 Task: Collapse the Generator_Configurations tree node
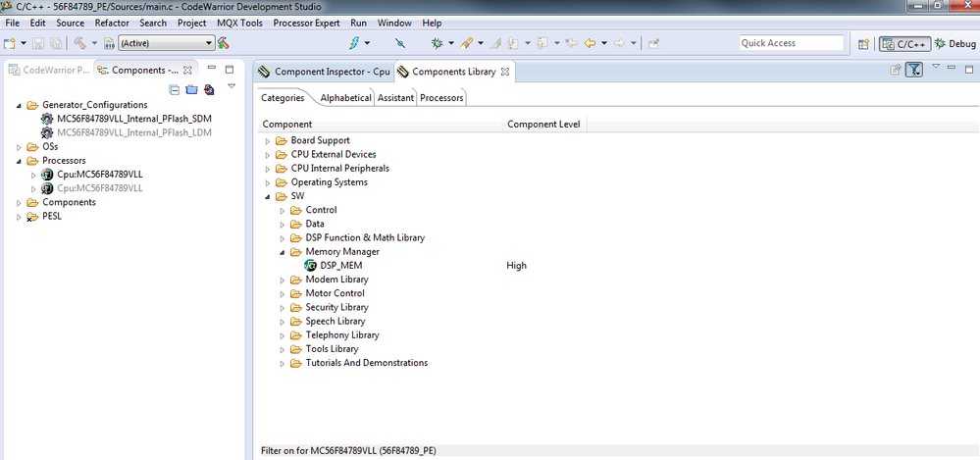(18, 105)
